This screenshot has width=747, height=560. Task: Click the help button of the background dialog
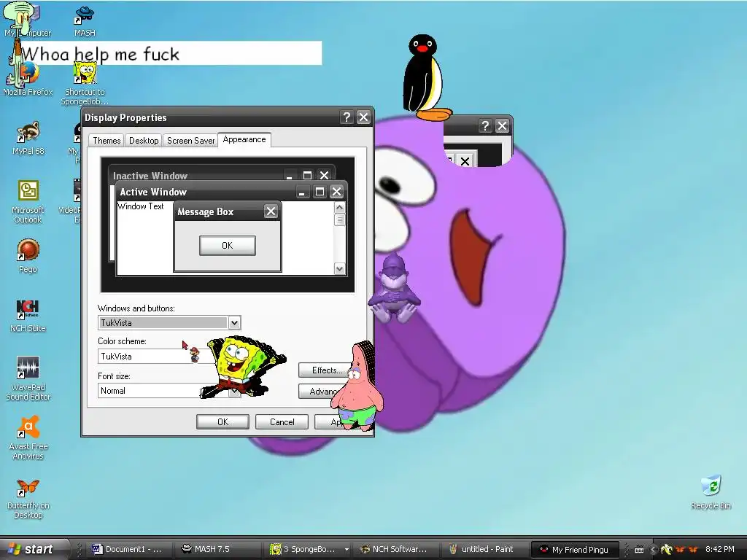[x=485, y=125]
